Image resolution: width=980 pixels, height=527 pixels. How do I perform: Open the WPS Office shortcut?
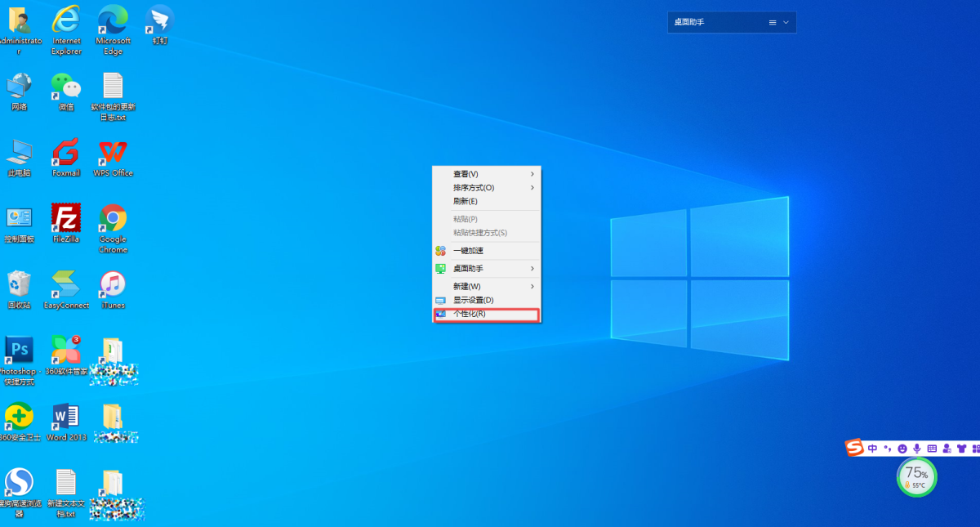coord(113,153)
